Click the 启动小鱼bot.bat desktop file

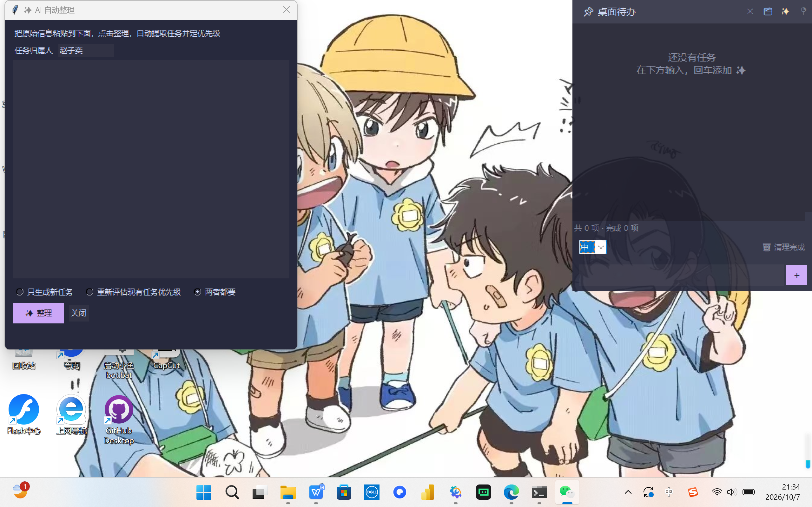coord(119,365)
